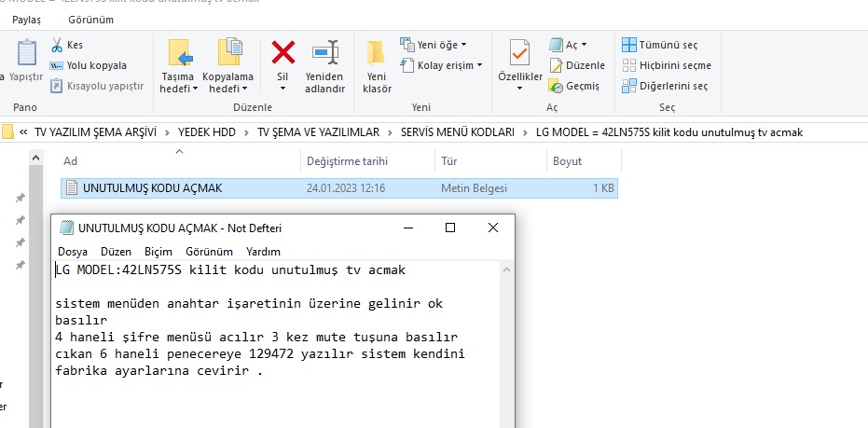This screenshot has width=868, height=428.
Task: Open Özellikler properties icon
Action: point(520,53)
